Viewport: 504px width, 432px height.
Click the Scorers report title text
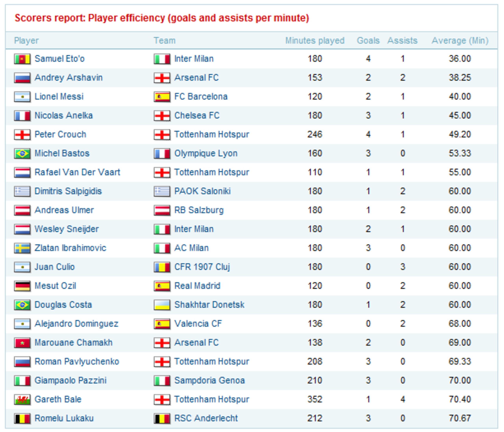pos(162,18)
